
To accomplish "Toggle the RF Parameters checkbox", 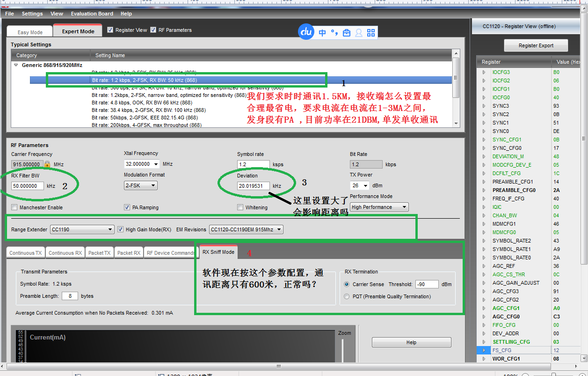I will (153, 30).
